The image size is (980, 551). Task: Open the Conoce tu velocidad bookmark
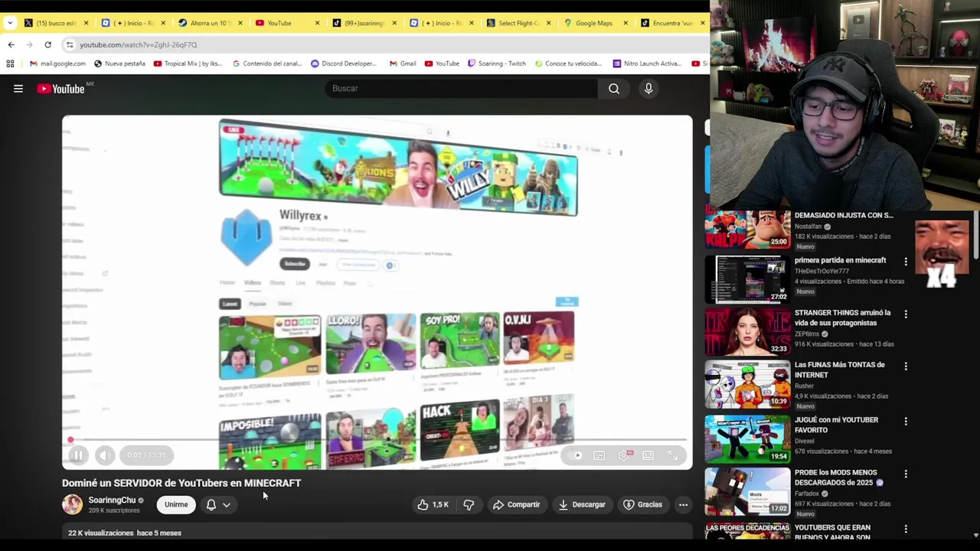click(x=568, y=64)
